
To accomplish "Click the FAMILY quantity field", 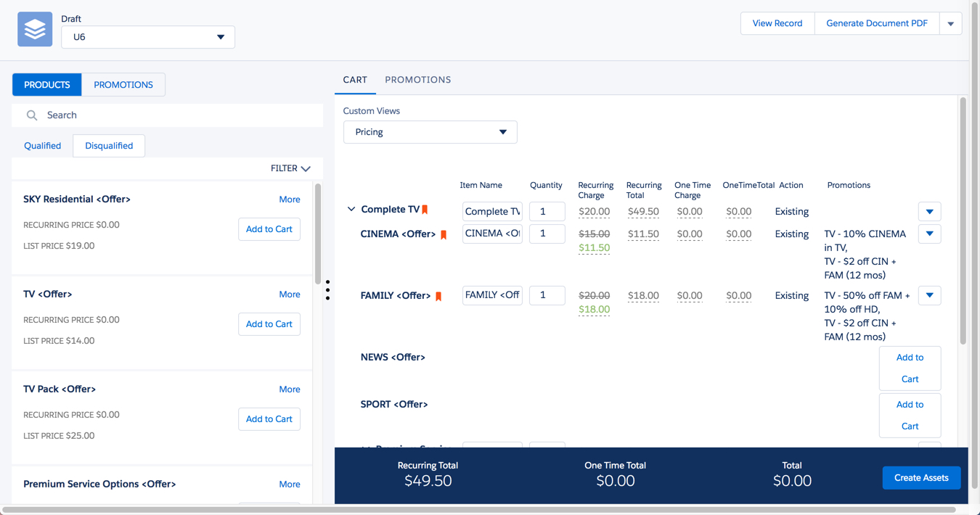I will [x=547, y=295].
